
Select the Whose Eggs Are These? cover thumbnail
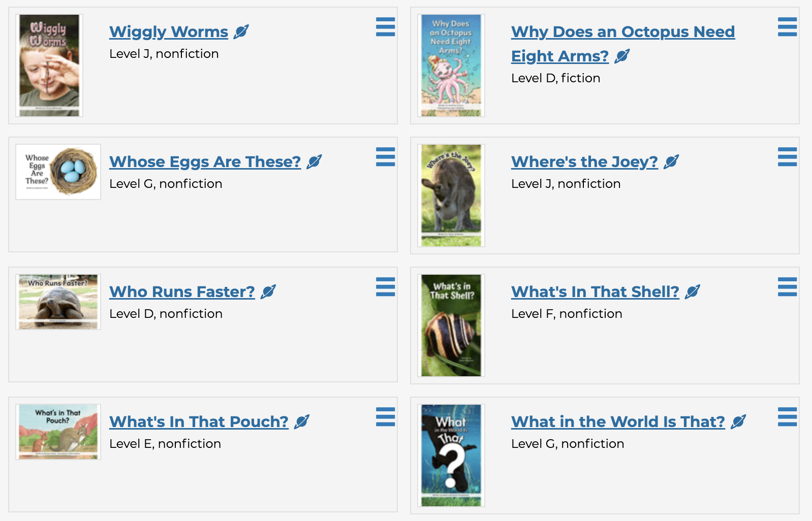58,172
